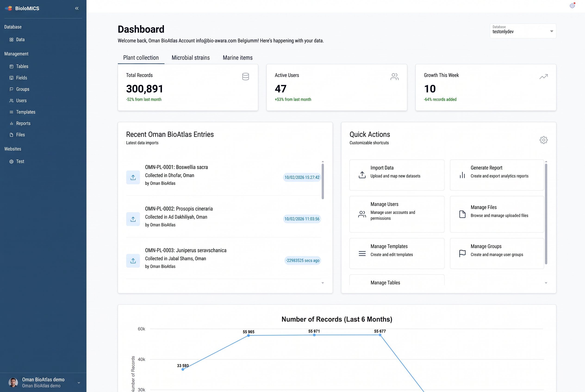Click the Recent Entries list scrollbar thumb
The image size is (585, 392).
[x=323, y=181]
